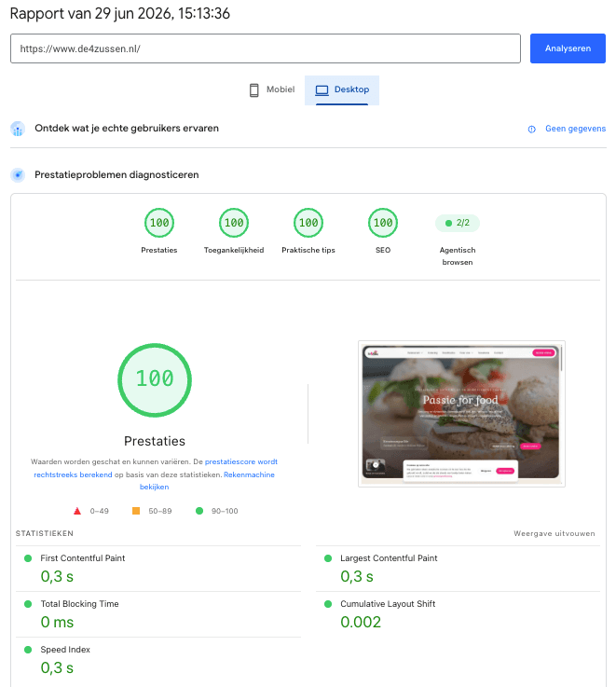Viewport: 616px width, 687px height.
Task: Click the Prestaties 100 score gauge
Action: click(159, 223)
